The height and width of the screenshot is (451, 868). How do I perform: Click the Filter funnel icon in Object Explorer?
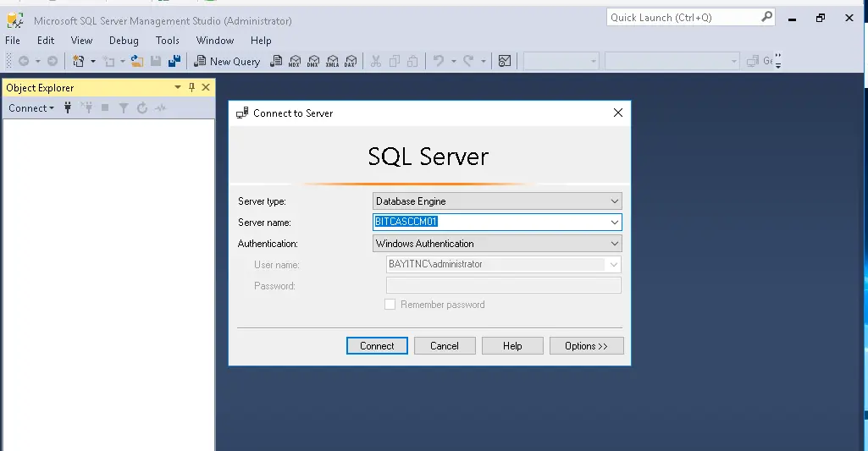pyautogui.click(x=124, y=108)
